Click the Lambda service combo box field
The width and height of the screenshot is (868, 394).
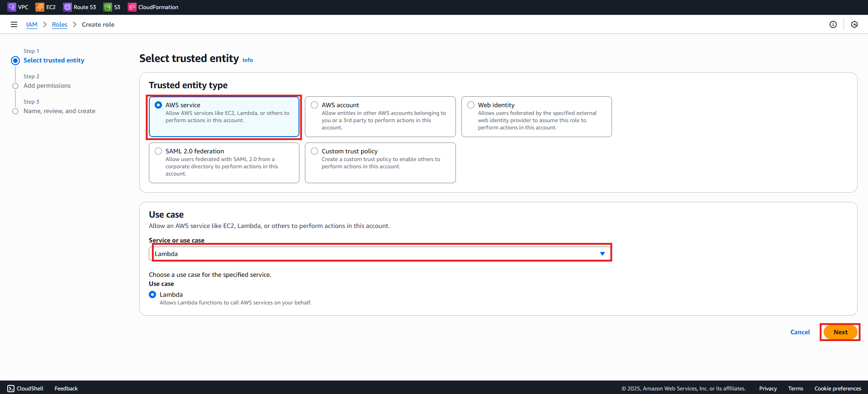coord(380,254)
